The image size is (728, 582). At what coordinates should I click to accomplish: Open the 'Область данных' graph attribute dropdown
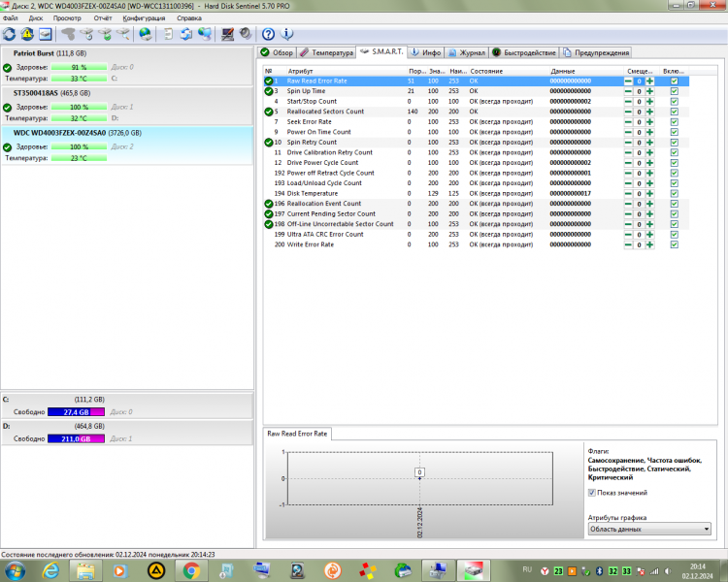point(649,529)
